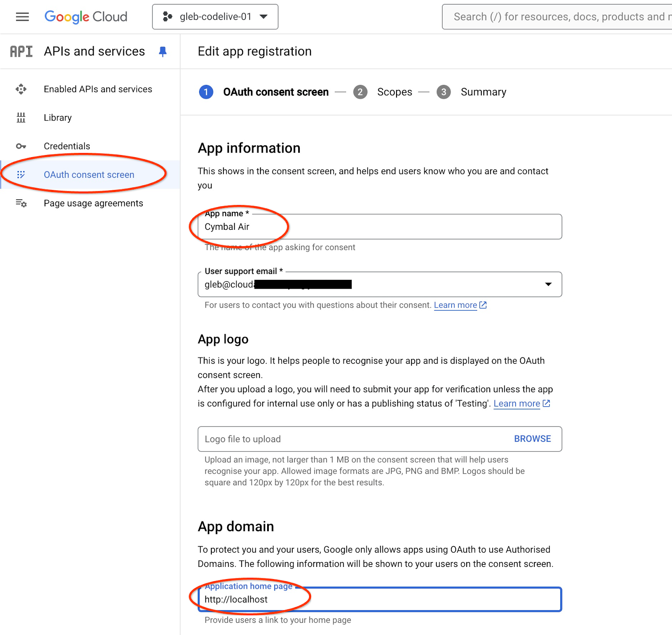672x635 pixels.
Task: Click the Credentials key icon
Action: [21, 146]
